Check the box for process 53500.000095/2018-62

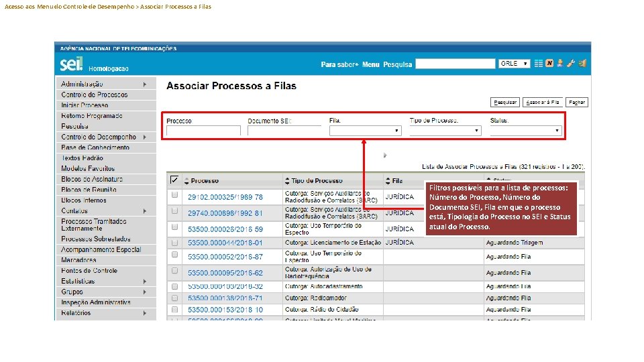174,270
